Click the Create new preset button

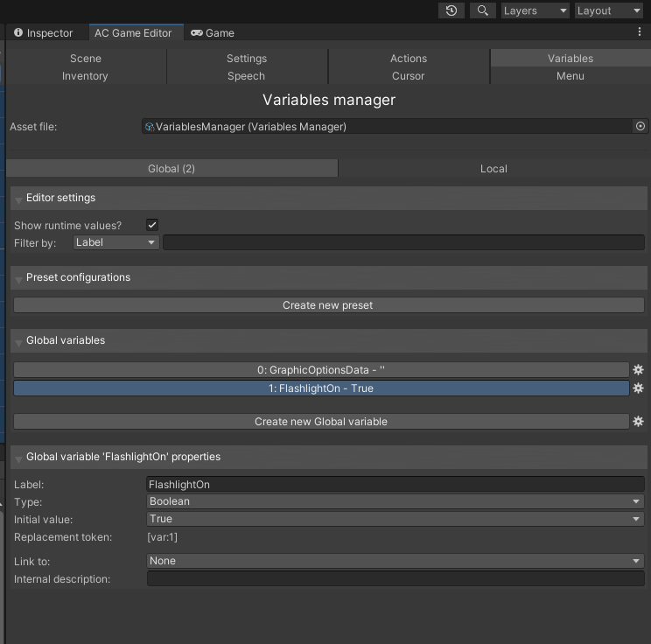[329, 305]
